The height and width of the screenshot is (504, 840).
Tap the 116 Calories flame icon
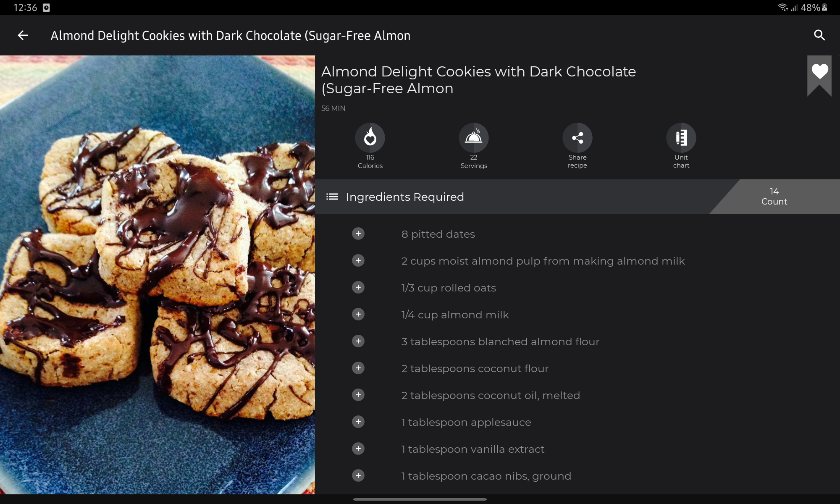(370, 137)
